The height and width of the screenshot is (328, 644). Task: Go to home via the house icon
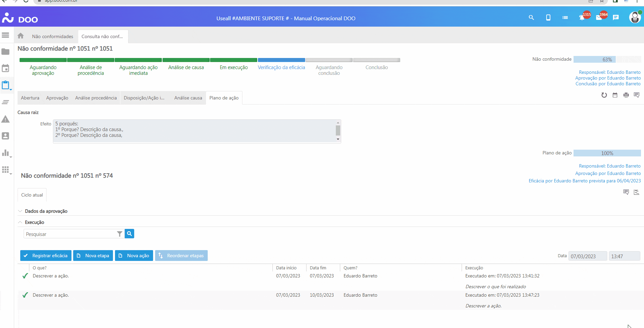click(21, 36)
